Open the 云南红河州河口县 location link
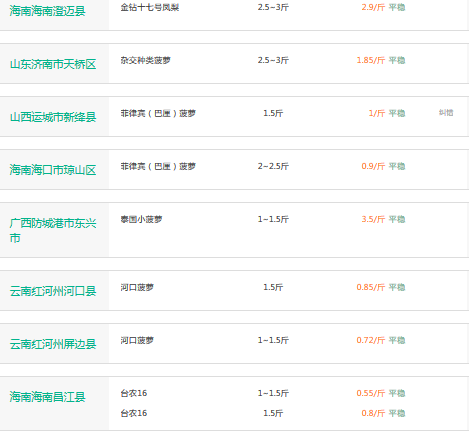The image size is (469, 436). click(53, 291)
